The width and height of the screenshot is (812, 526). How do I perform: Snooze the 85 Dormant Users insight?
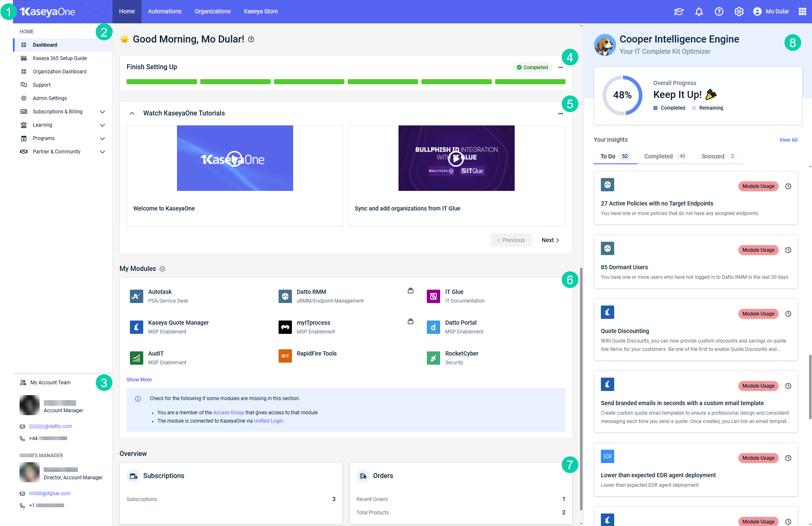788,250
